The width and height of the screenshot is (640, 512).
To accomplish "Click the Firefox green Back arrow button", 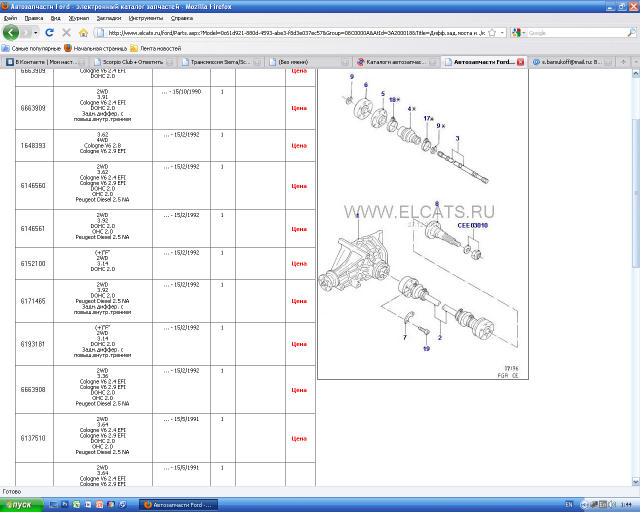I will 12,32.
